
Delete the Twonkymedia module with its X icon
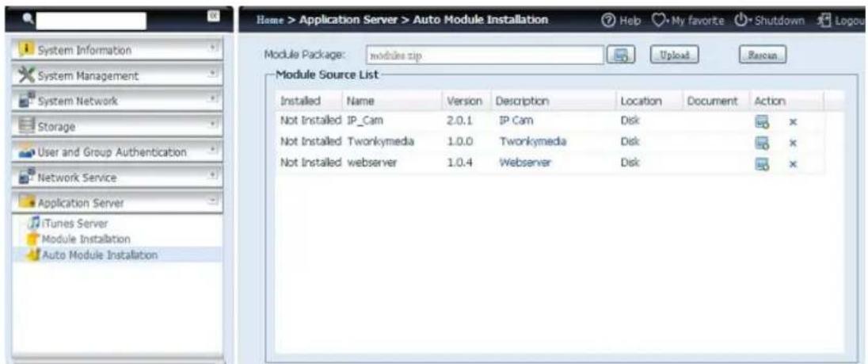[x=792, y=143]
